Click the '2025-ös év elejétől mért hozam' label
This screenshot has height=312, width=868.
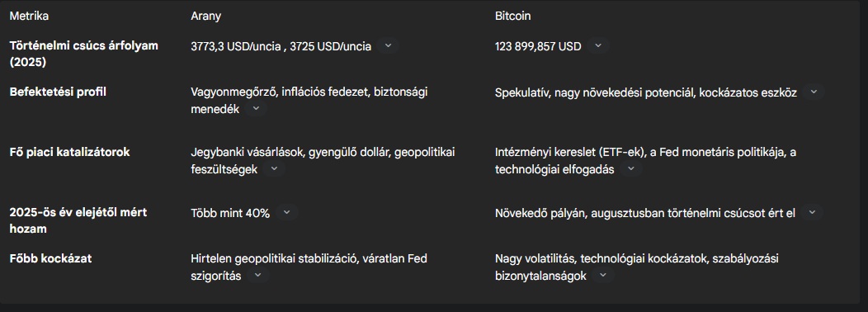[78, 220]
